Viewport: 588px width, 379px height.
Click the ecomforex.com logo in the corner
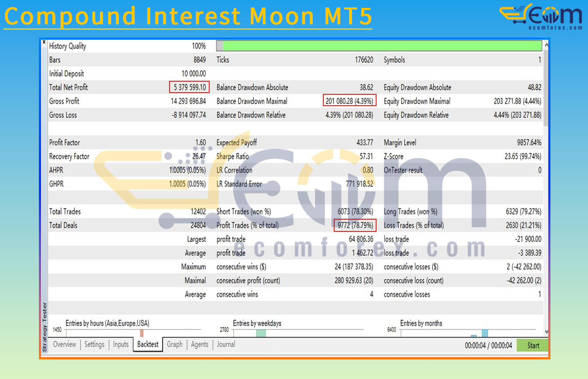pos(541,17)
